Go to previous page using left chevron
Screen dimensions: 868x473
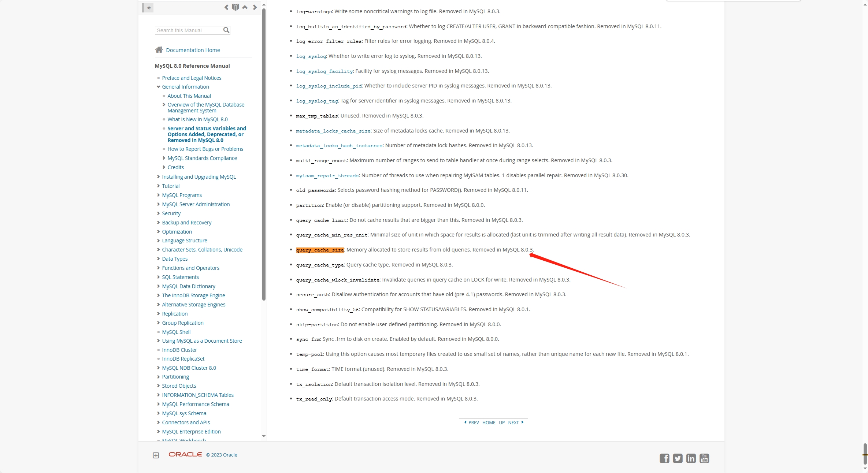(x=226, y=7)
